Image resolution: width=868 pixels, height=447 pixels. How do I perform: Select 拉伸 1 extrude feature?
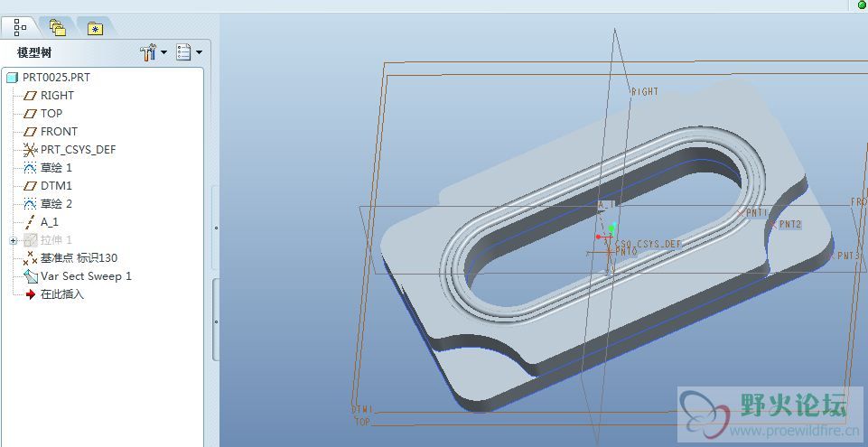(x=56, y=240)
